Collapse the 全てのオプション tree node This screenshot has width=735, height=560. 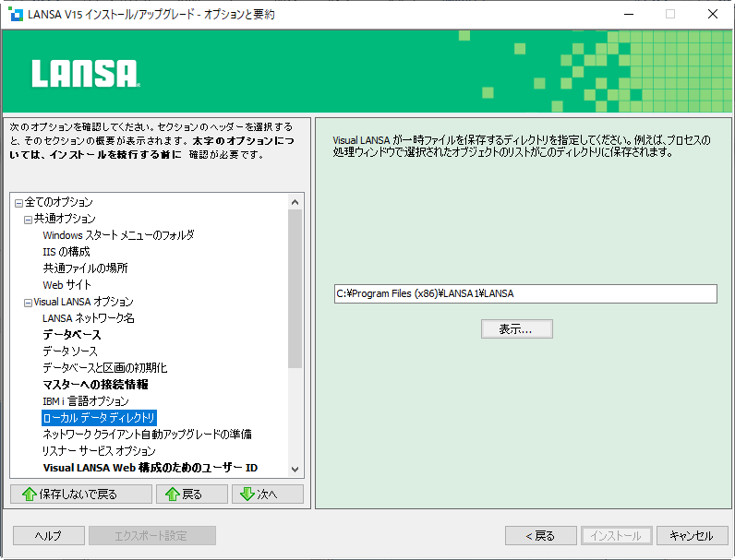click(x=18, y=203)
